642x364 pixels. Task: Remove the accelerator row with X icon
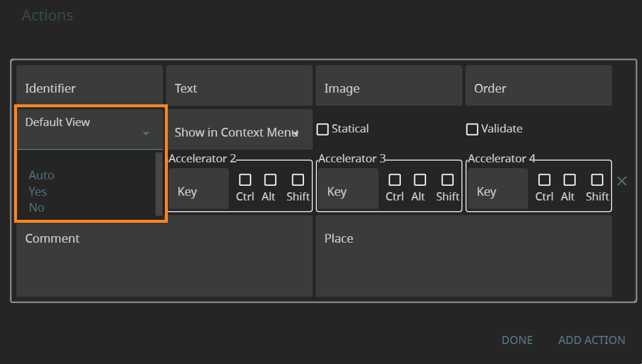[622, 181]
